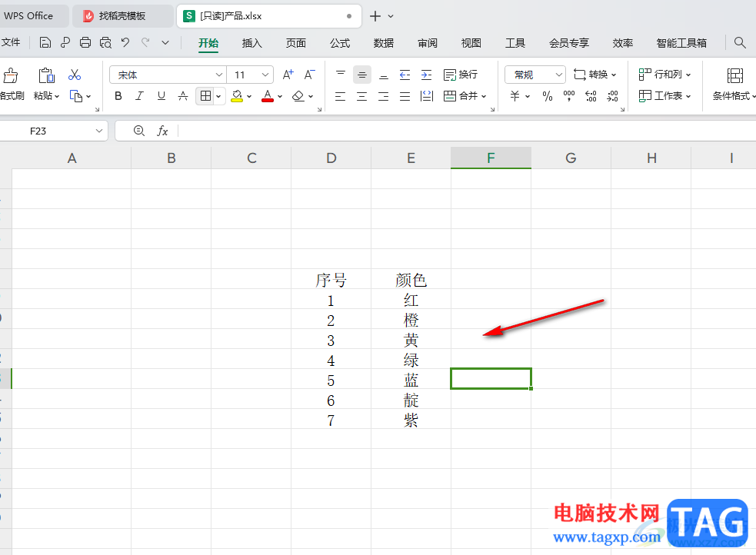
Task: Click the Convert 转换 button
Action: 595,75
